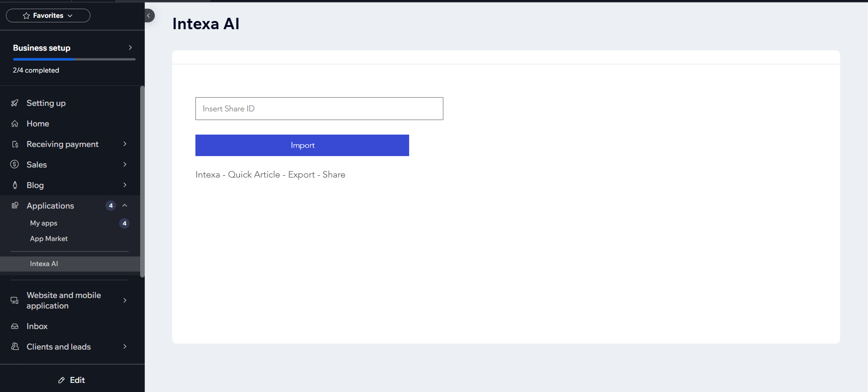Click the Edit button at sidebar bottom
Screen dimensions: 868x392
[x=72, y=380]
